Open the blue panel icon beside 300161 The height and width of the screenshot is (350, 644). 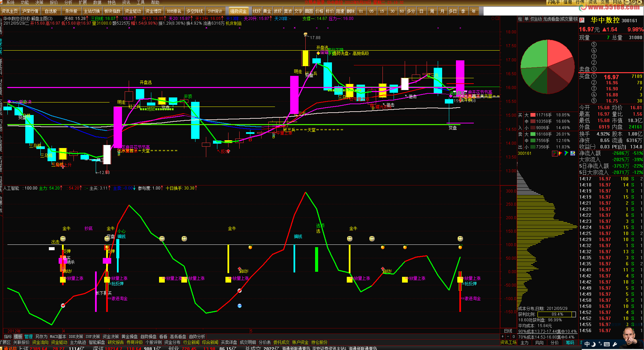(x=573, y=153)
